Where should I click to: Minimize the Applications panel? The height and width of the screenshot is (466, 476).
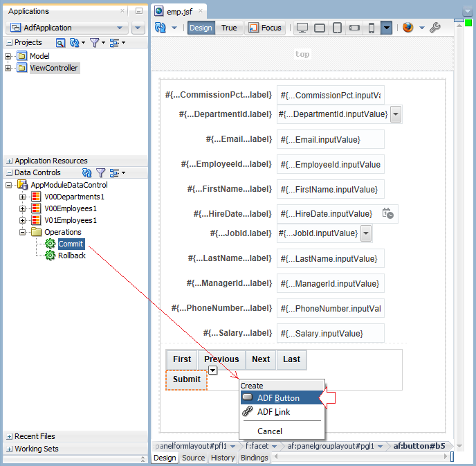pos(139,11)
